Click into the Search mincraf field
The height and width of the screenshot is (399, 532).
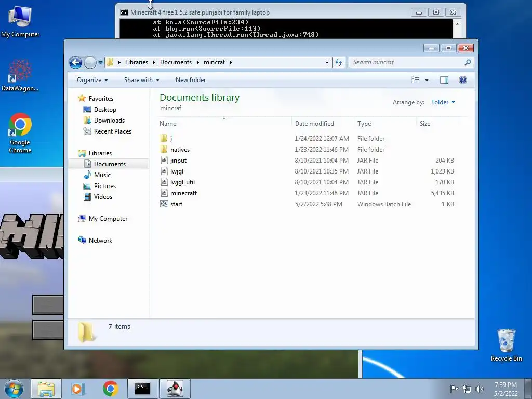click(411, 62)
